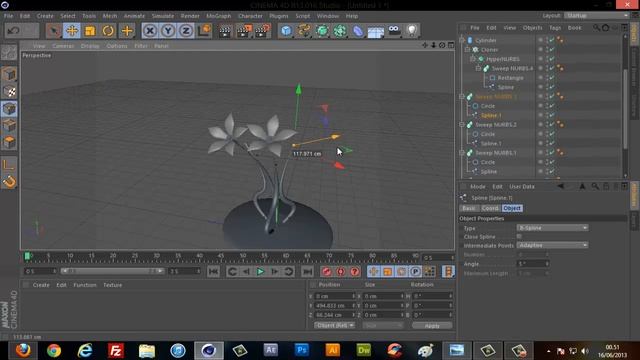Viewport: 640px width, 360px height.
Task: Collapse the Sweep NURBS.1 node
Action: pos(462,153)
